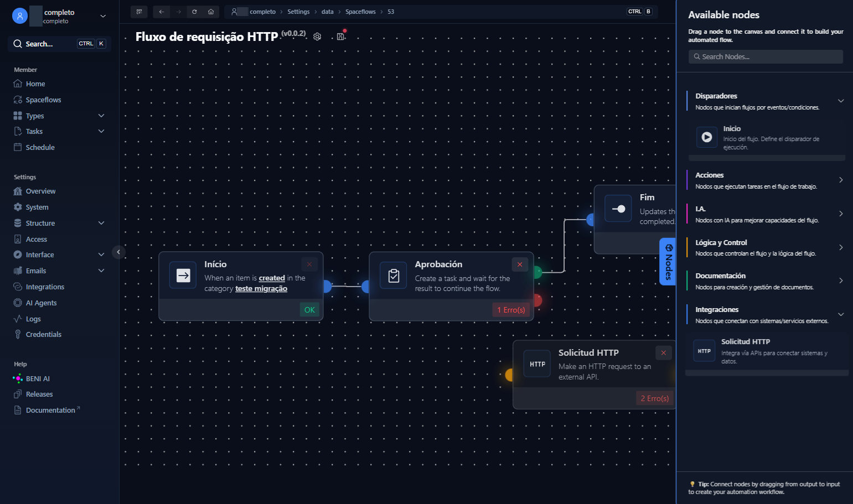853x504 pixels.
Task: Click the HTTP icon in Integraciones list
Action: coord(704,351)
